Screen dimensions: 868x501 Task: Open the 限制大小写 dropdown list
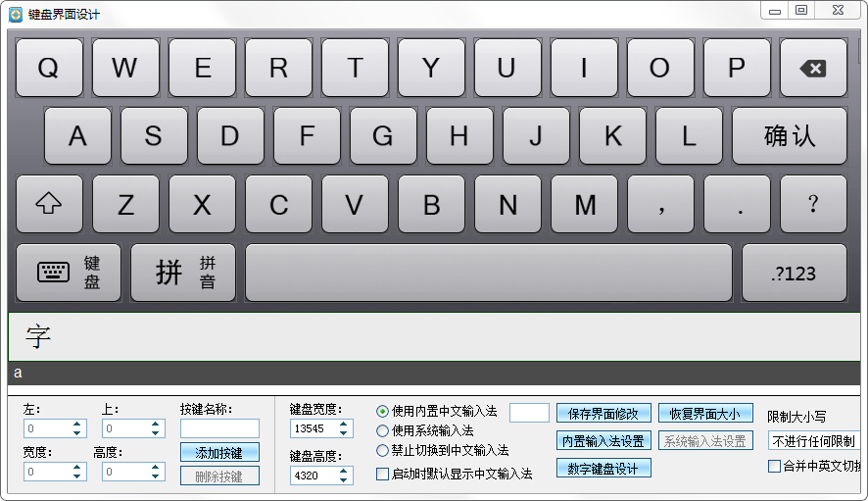(812, 441)
